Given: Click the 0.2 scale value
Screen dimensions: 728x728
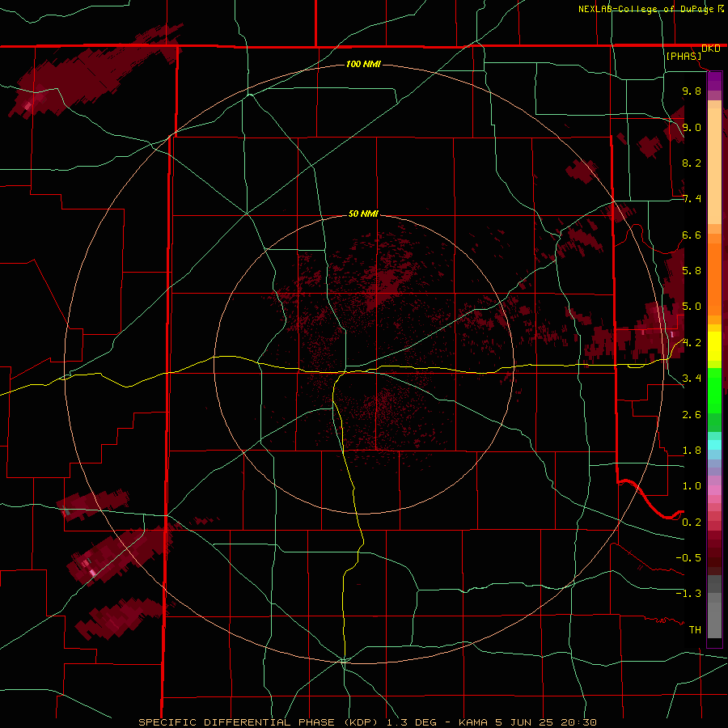Looking at the screenshot, I should point(692,523).
